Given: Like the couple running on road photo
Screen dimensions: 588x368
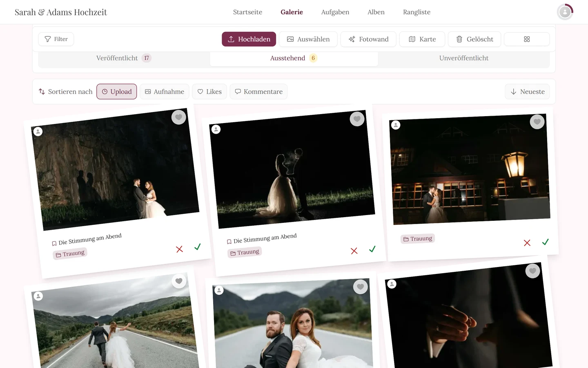Looking at the screenshot, I should pyautogui.click(x=179, y=281).
